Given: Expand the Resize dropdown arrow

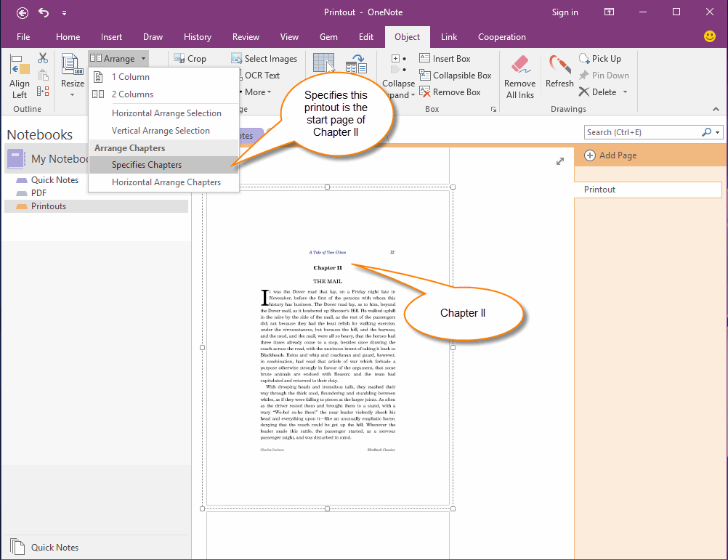Looking at the screenshot, I should point(73,94).
